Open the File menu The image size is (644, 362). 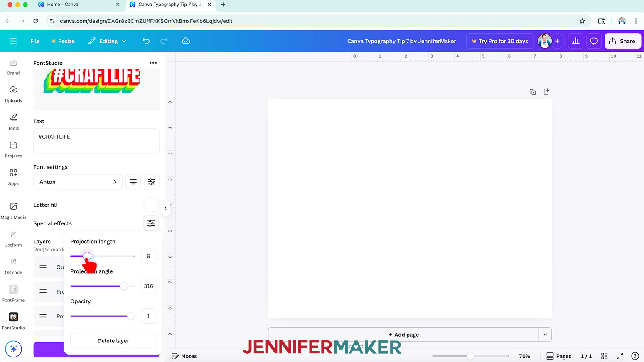click(35, 41)
